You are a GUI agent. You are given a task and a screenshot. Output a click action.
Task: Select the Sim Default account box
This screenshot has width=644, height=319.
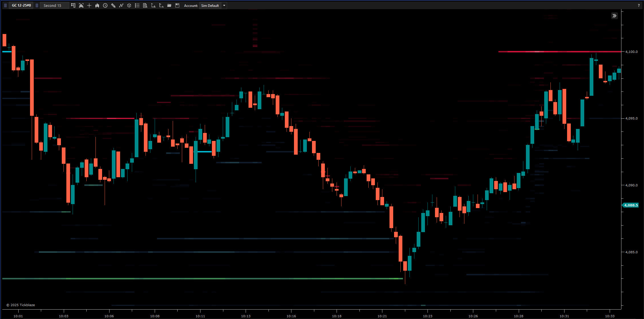point(210,5)
